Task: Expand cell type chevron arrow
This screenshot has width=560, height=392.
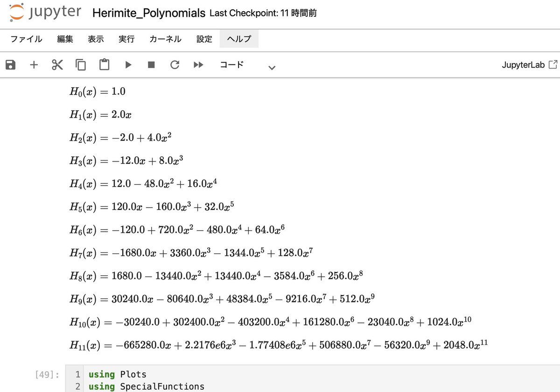Action: tap(272, 68)
